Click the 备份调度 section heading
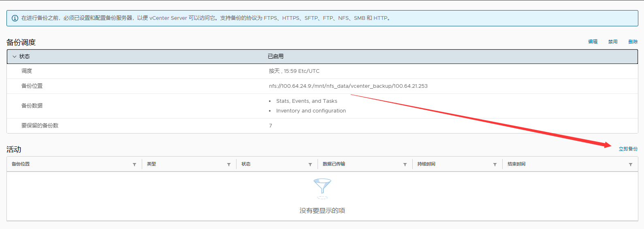 (x=21, y=42)
